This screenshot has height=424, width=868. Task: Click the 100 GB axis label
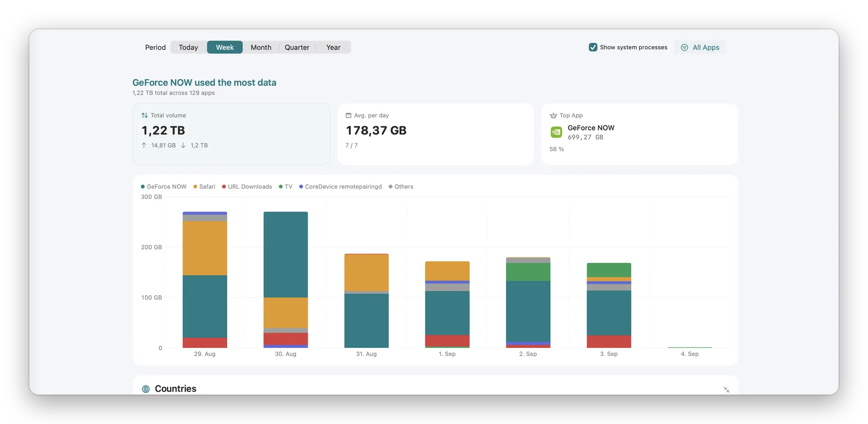coord(152,297)
